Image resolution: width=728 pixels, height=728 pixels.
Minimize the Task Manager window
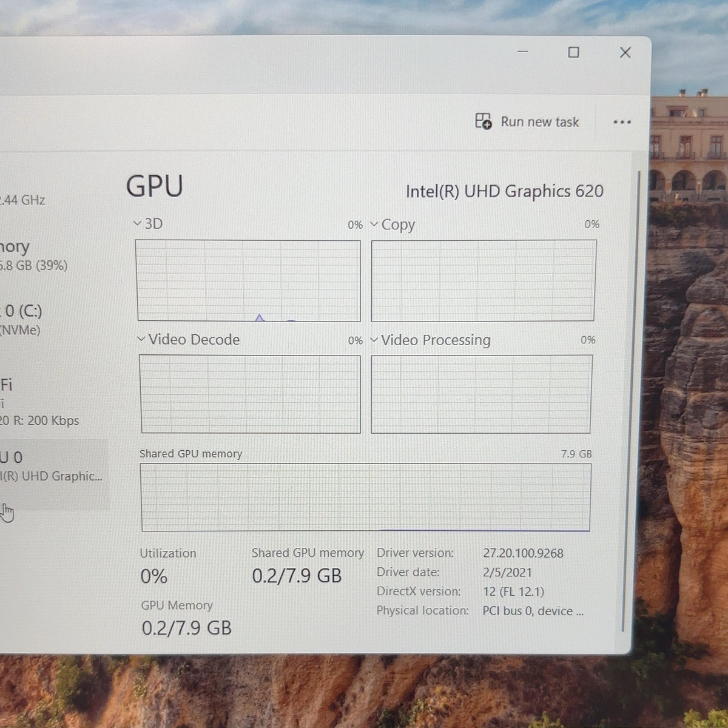point(522,52)
